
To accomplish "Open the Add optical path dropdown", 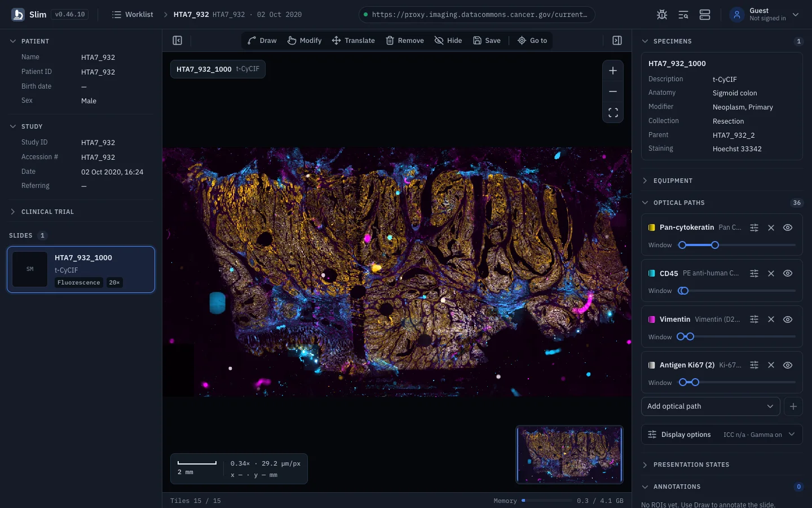I will pyautogui.click(x=710, y=406).
